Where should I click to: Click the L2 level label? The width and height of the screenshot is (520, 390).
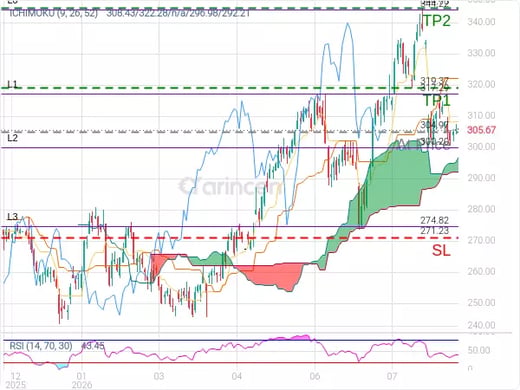[x=13, y=138]
